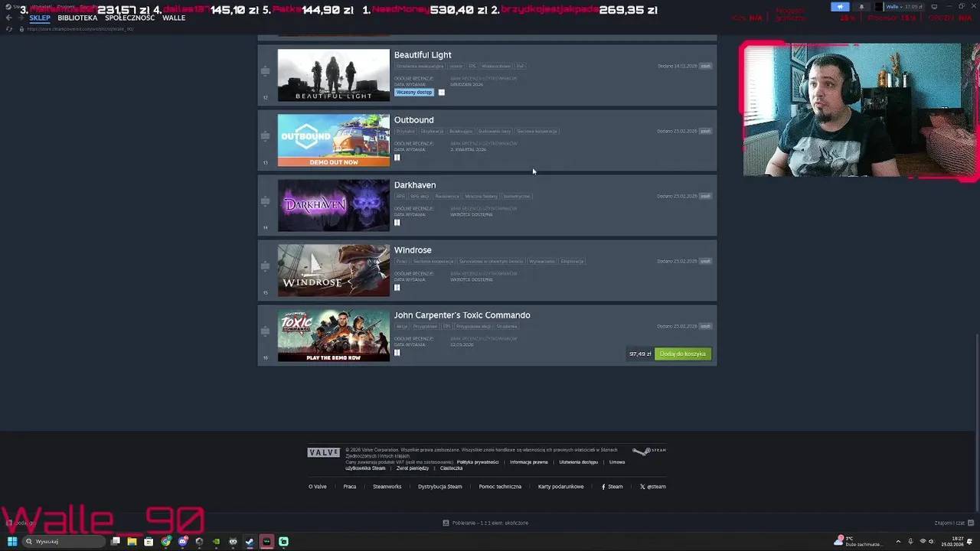Click Windows platform icon under Toxic Commando
This screenshot has width=980, height=551.
tap(397, 353)
